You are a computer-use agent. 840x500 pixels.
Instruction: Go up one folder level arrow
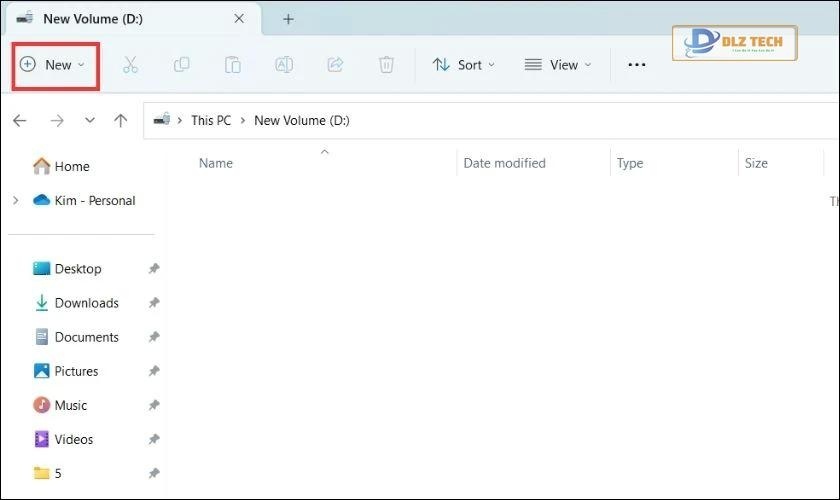[121, 120]
